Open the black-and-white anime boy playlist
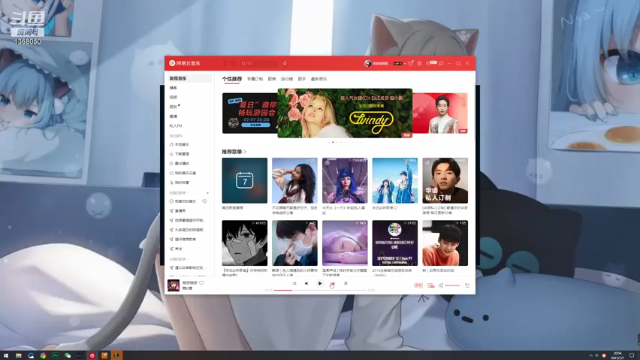Viewport: 640px width, 360px height. click(244, 243)
